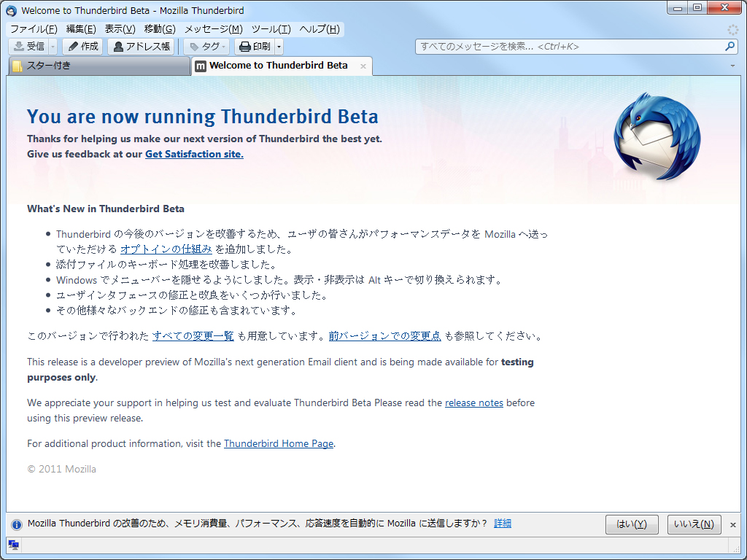Click the magnifier icon in the search bar

tap(728, 46)
